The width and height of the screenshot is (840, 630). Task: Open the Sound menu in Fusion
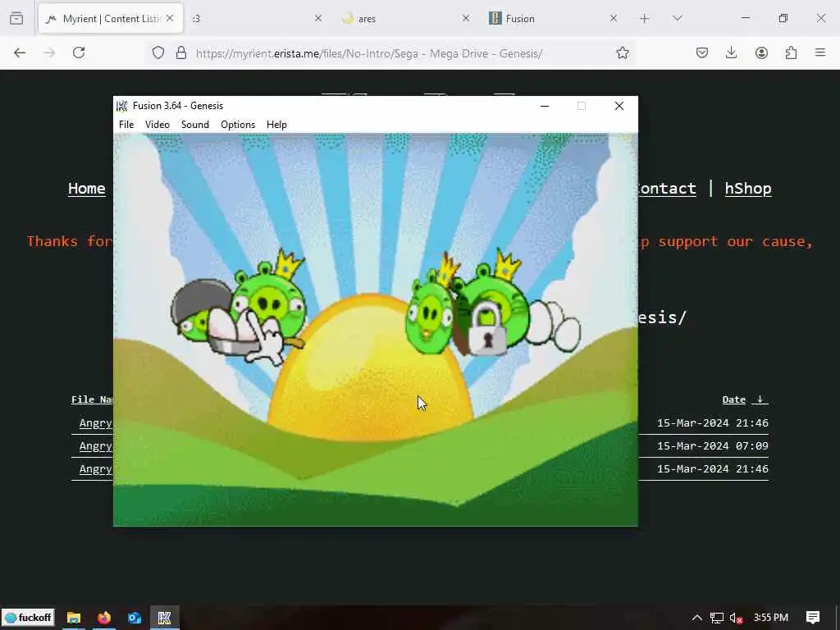tap(195, 125)
